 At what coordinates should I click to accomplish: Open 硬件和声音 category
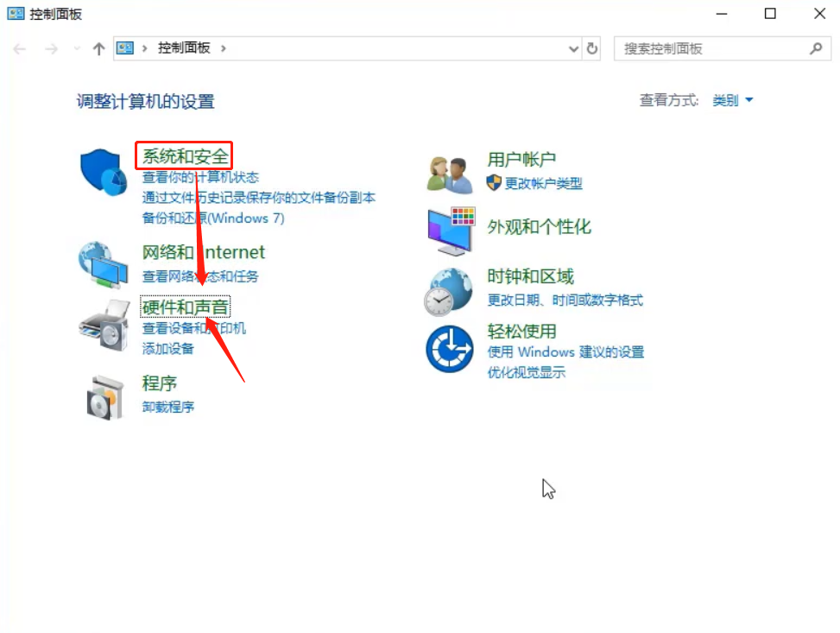[x=185, y=307]
